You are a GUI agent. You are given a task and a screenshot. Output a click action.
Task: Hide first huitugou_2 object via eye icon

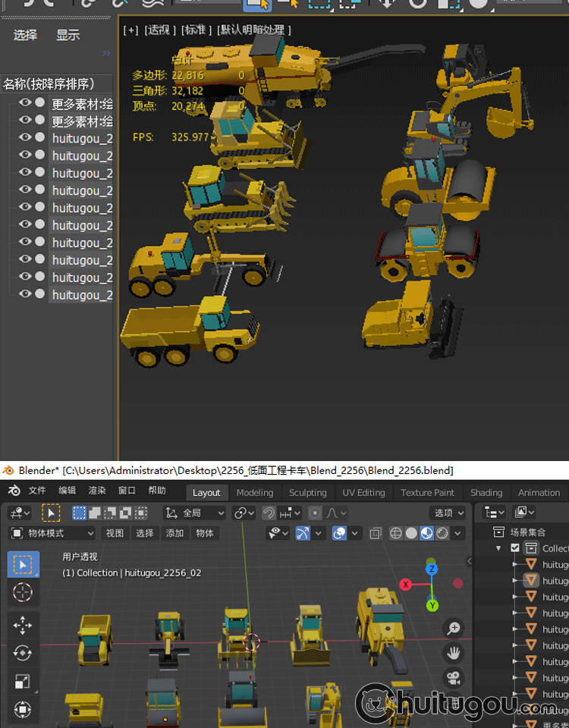click(x=25, y=137)
